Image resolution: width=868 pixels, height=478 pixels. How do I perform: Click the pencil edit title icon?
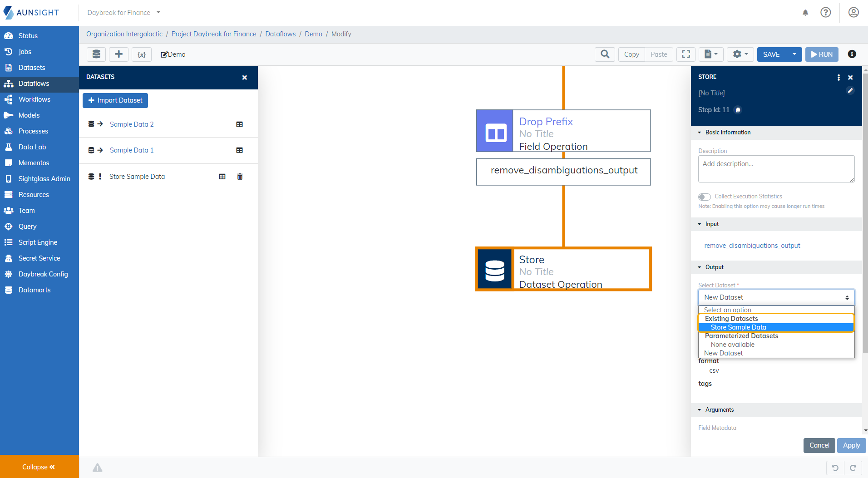coord(850,91)
